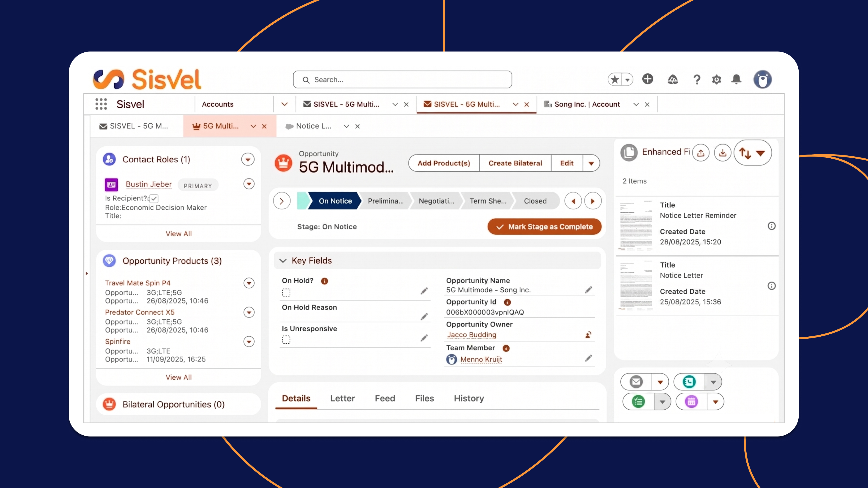Open Predator Connect X5 row dropdown
This screenshot has width=868, height=488.
pos(249,312)
